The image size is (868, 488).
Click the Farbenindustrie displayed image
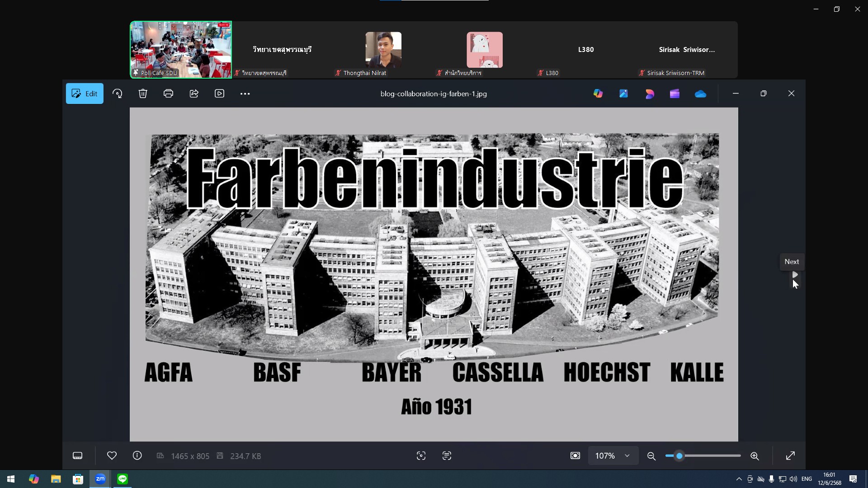pyautogui.click(x=434, y=274)
